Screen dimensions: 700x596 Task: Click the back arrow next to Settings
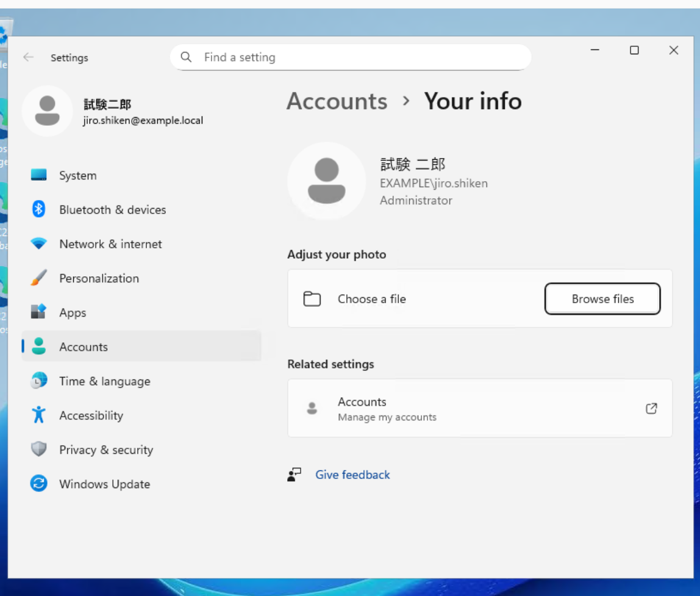tap(28, 57)
